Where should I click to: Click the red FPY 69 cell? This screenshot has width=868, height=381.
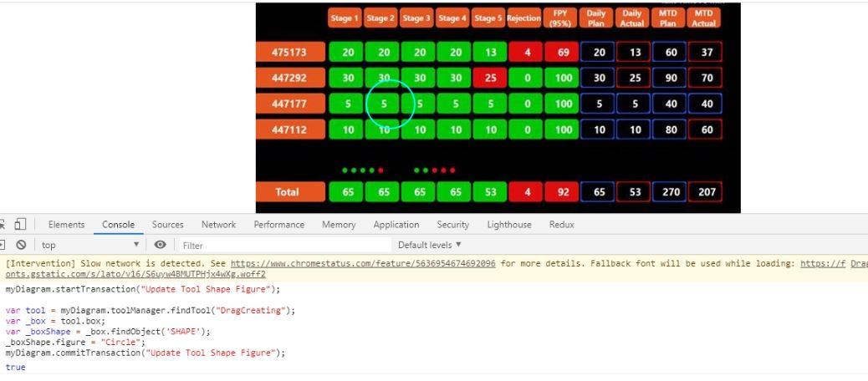coord(562,52)
